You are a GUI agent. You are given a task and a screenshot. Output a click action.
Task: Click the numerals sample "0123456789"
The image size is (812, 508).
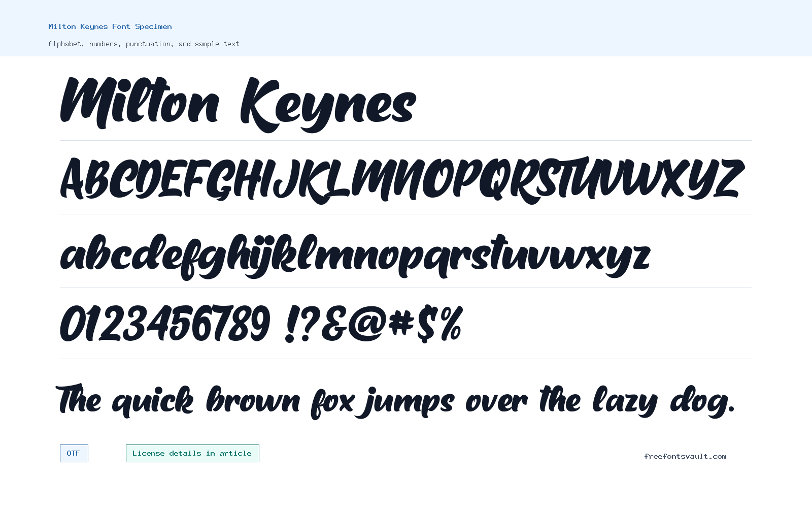pos(165,323)
